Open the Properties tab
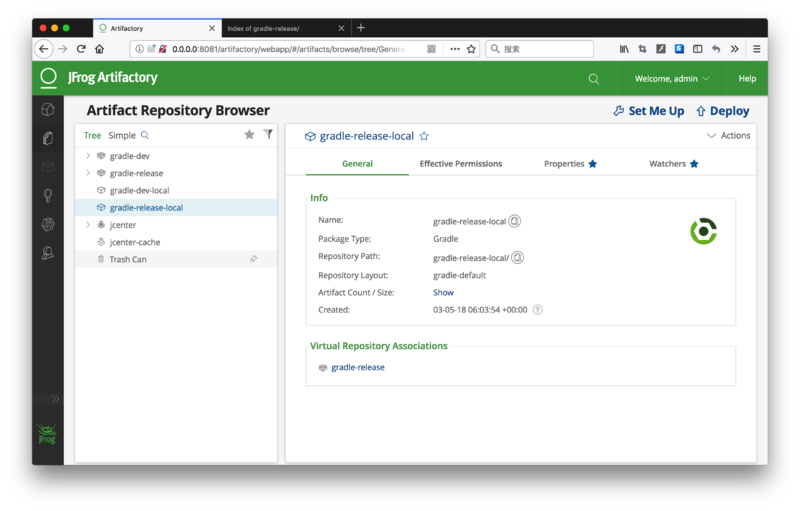 tap(570, 164)
